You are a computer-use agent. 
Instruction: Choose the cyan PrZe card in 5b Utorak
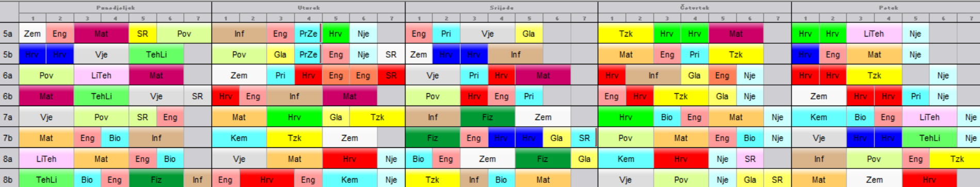point(308,55)
